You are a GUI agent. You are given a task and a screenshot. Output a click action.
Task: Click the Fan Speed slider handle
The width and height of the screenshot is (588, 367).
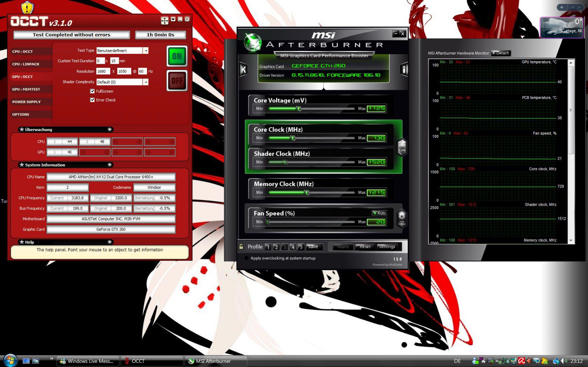[268, 222]
